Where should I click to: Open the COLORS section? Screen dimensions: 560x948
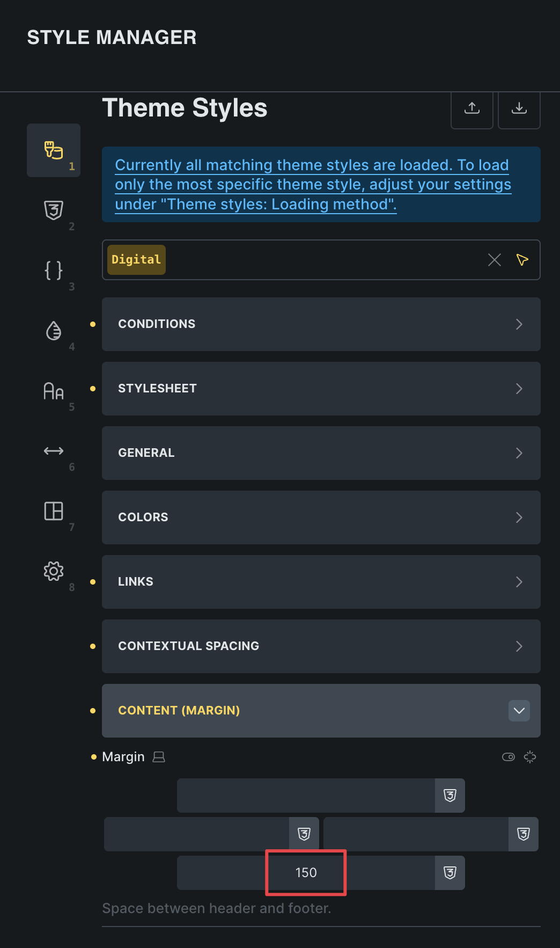(321, 517)
